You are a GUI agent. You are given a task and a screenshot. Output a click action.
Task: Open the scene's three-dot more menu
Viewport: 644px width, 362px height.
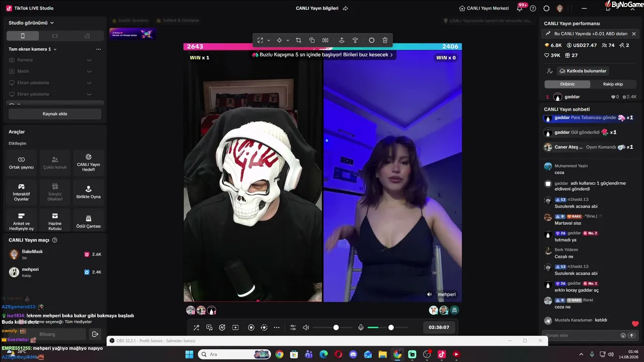point(99,49)
